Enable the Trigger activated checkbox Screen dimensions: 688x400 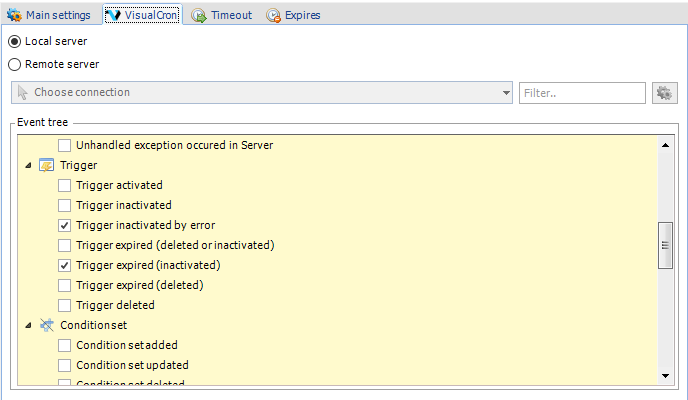click(x=65, y=185)
